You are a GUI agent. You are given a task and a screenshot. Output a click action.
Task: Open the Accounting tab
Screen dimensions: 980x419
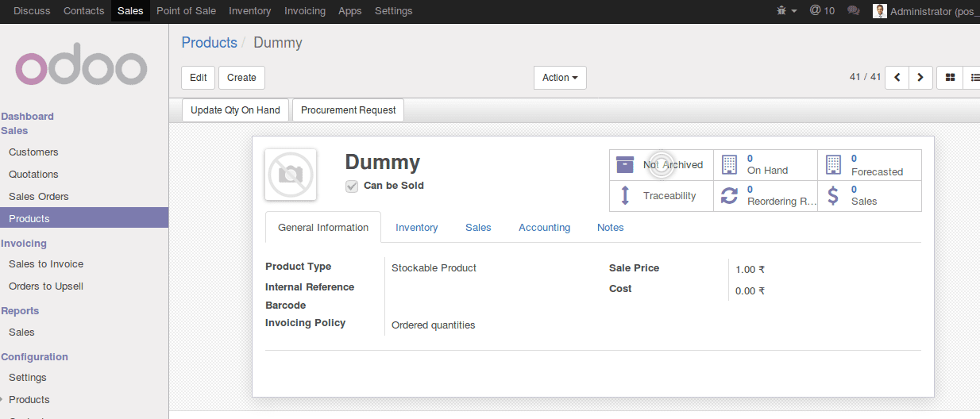(544, 228)
